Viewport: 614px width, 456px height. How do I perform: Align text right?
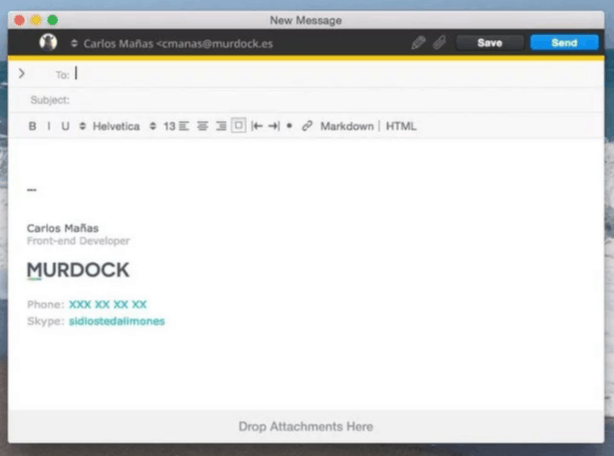coord(221,126)
